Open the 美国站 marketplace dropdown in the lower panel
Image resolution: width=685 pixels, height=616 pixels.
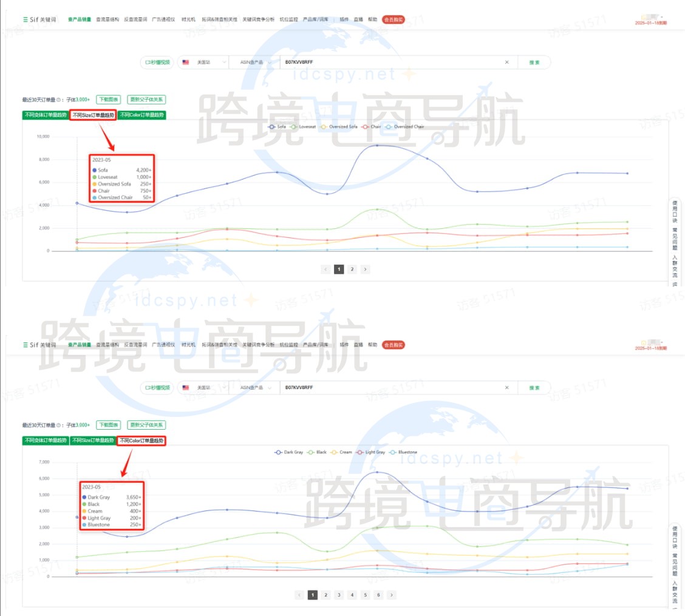203,387
